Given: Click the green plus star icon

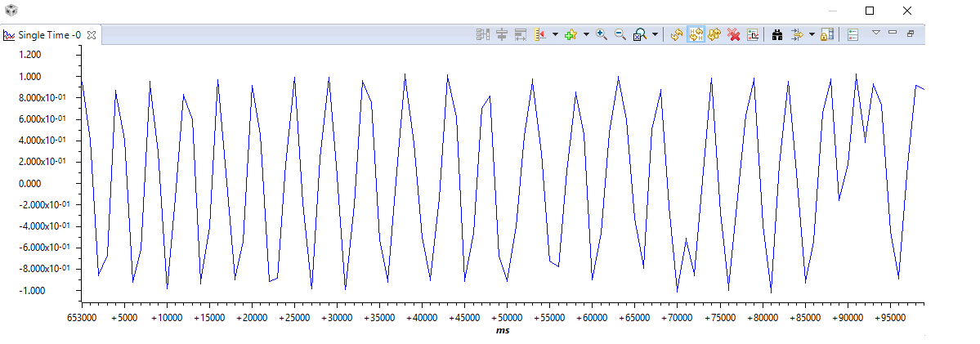Looking at the screenshot, I should (x=570, y=35).
